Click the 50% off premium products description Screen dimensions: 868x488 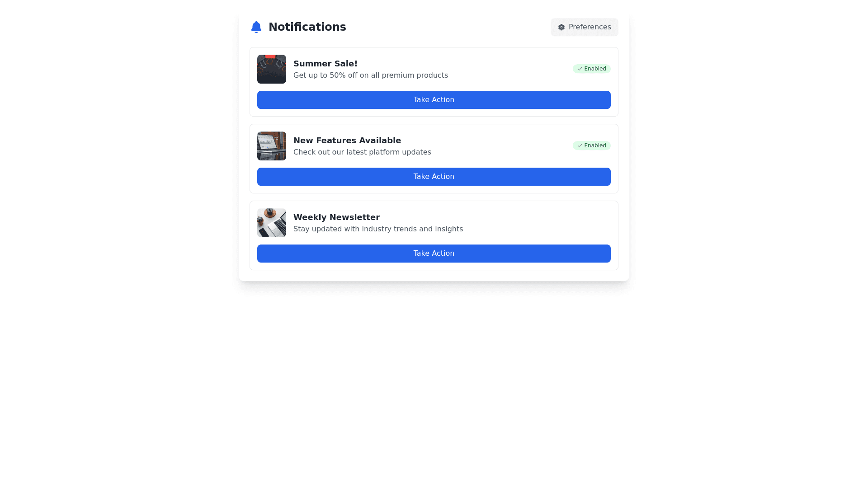(x=370, y=75)
